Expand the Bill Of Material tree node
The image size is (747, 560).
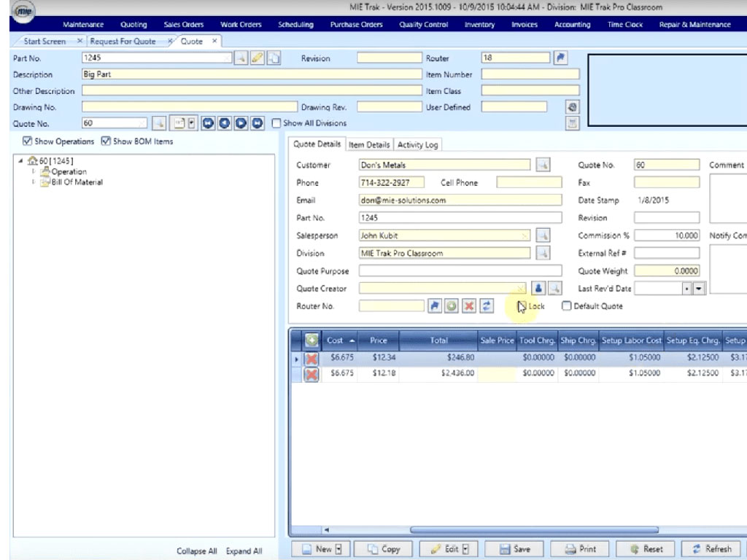click(34, 182)
